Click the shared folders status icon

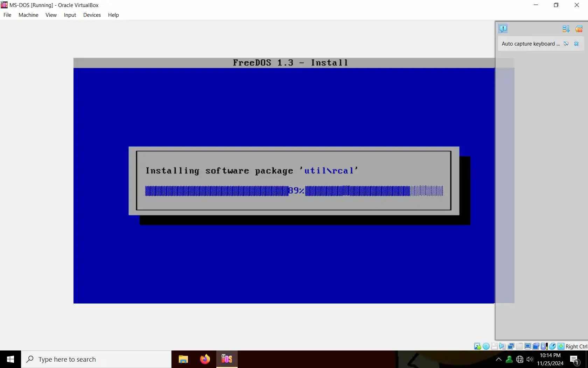tap(536, 346)
